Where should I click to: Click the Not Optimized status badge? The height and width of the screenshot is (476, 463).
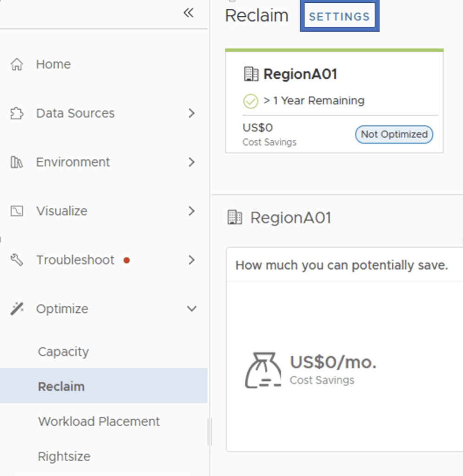[394, 134]
